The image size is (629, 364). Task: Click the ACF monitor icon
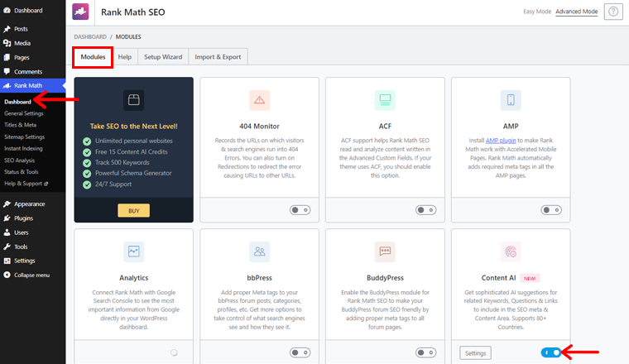click(385, 100)
